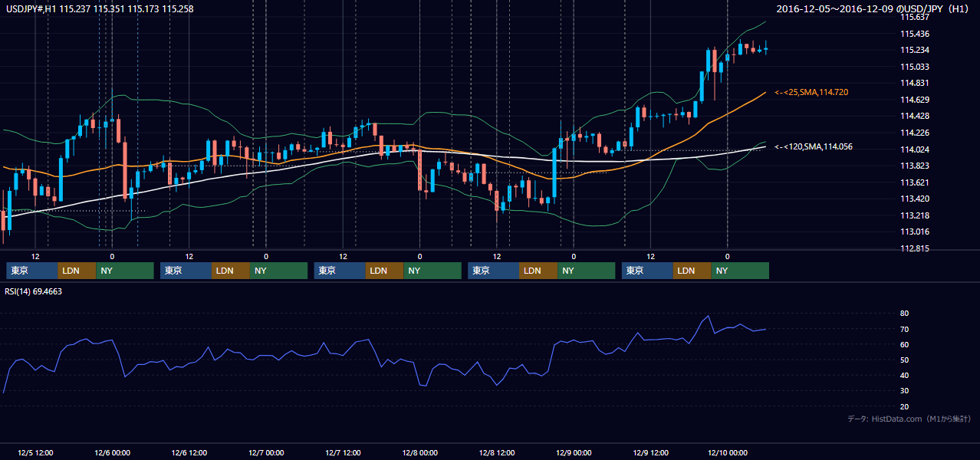Select the 12/7 00:00 time label
The width and height of the screenshot is (980, 460).
[266, 453]
